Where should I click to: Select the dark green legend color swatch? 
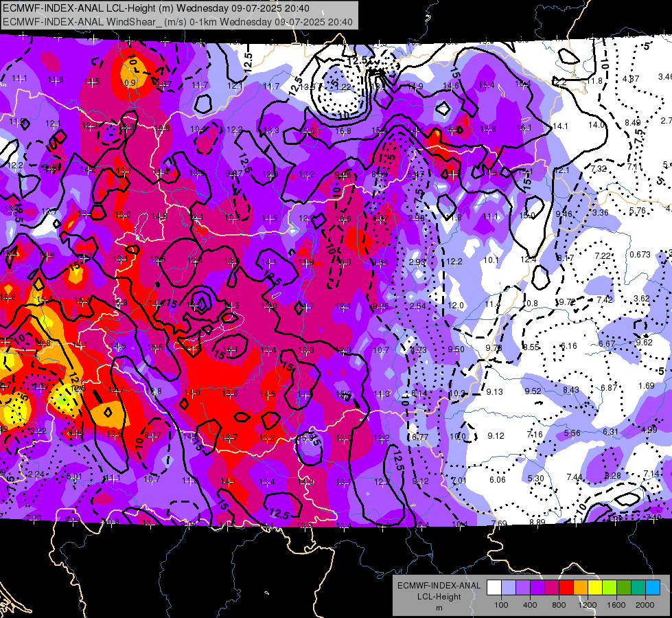(x=624, y=588)
